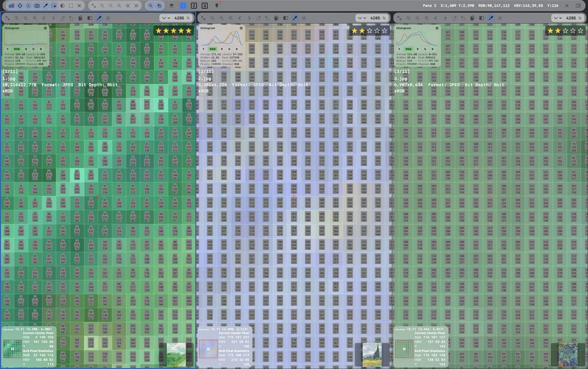Set pane 3 rating to five stars
Image resolution: width=588 pixels, height=369 pixels.
[x=580, y=31]
